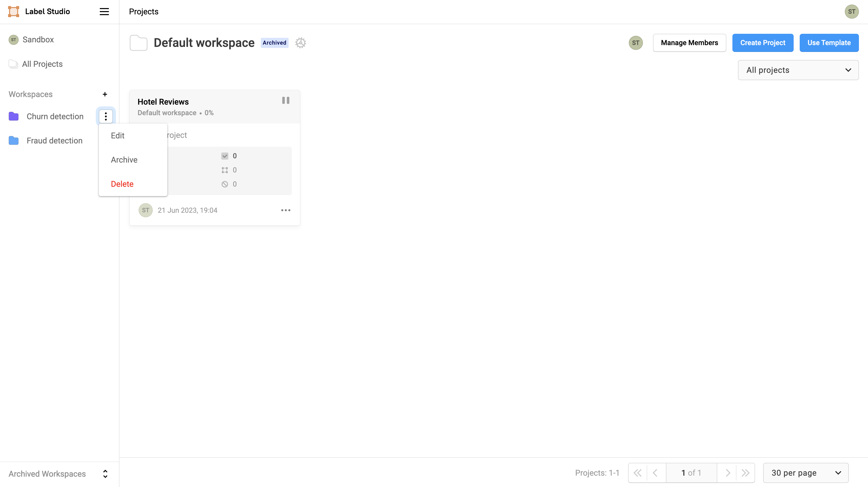Select Archive from the context menu
The width and height of the screenshot is (868, 487).
point(124,160)
